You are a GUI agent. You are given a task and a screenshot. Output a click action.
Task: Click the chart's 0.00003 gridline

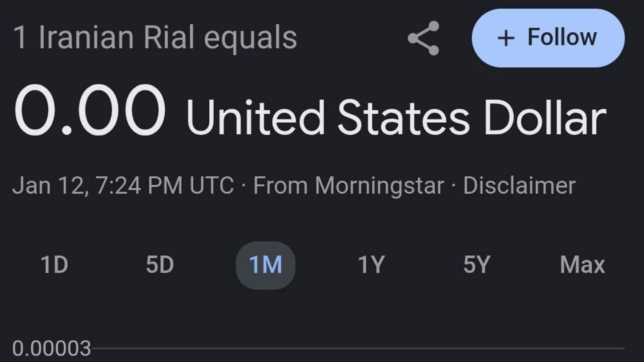pyautogui.click(x=356, y=349)
